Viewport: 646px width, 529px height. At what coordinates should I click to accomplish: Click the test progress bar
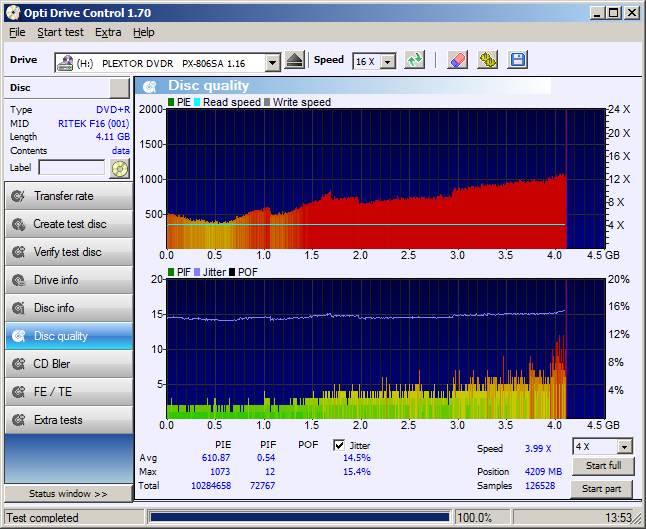[300, 517]
